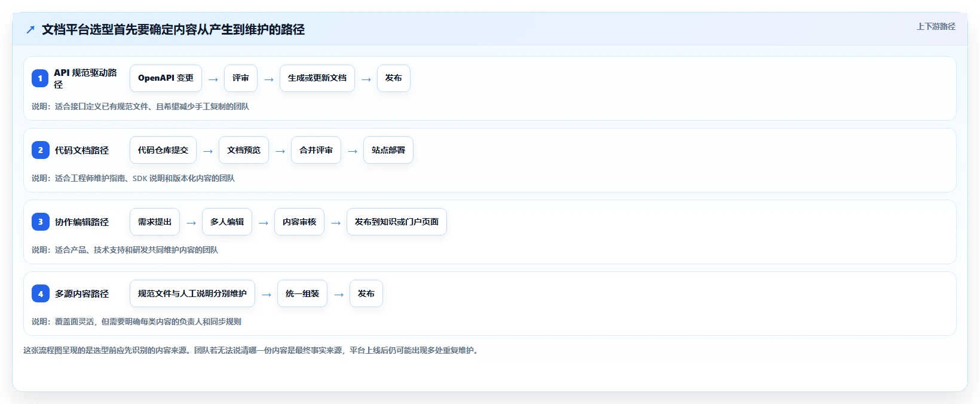Select the 评审 step box

coord(241,78)
